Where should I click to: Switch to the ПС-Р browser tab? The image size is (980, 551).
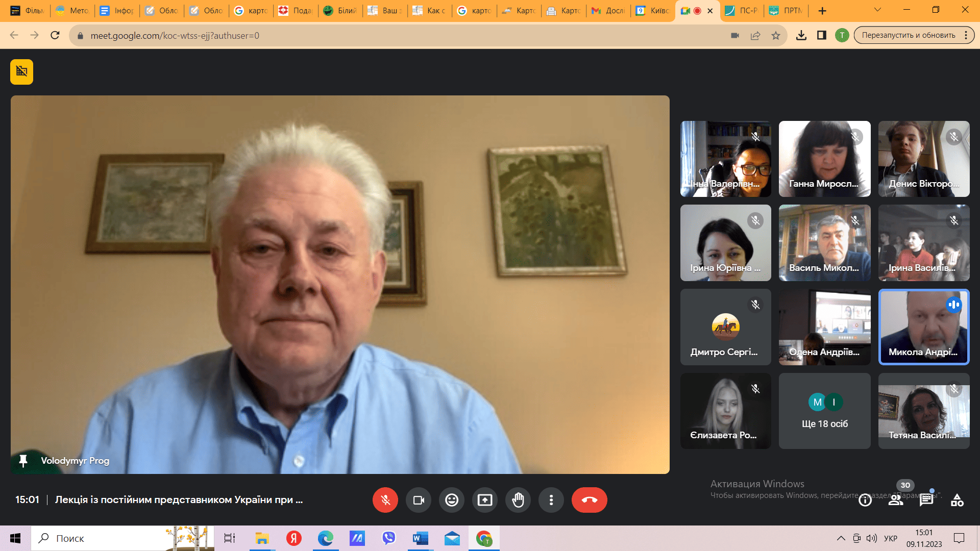pos(743,10)
